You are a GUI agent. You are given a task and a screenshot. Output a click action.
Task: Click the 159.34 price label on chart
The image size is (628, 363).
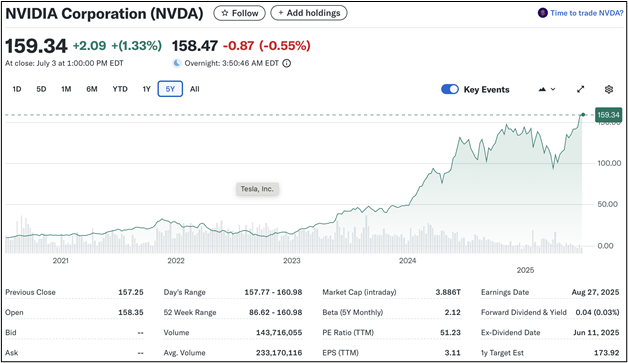pyautogui.click(x=608, y=115)
